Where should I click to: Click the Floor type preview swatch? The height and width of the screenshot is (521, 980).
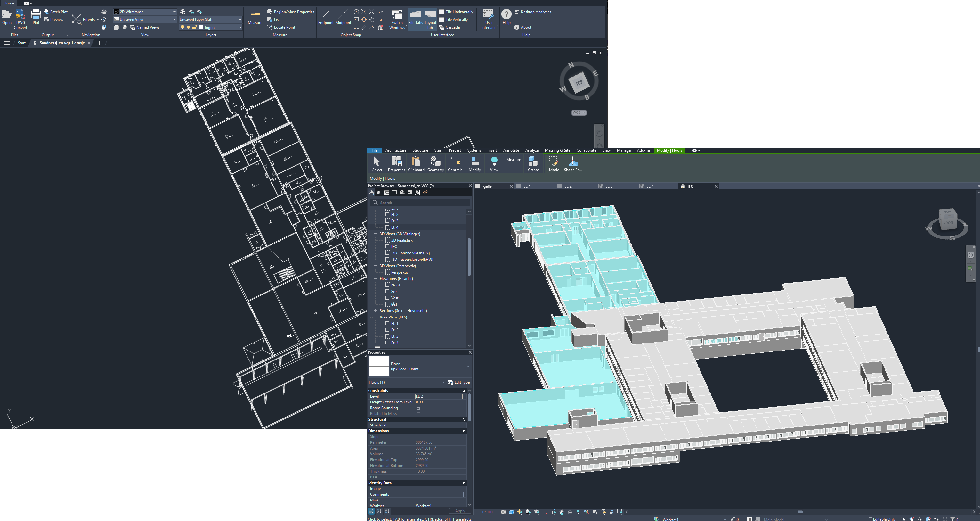pyautogui.click(x=379, y=366)
